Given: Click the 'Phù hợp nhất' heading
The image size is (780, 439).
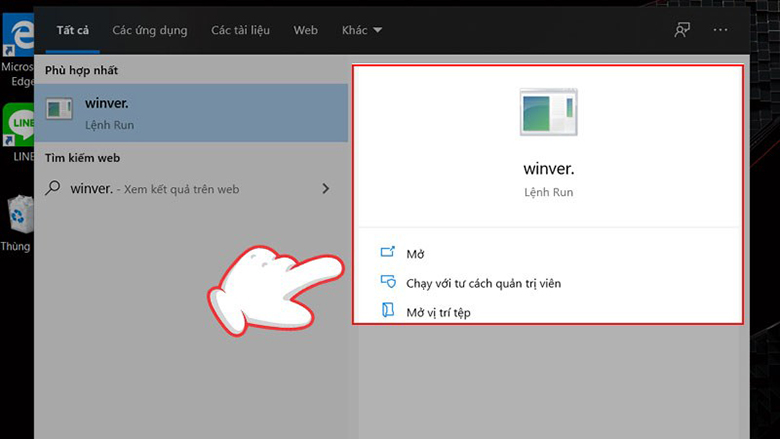Looking at the screenshot, I should coord(82,71).
